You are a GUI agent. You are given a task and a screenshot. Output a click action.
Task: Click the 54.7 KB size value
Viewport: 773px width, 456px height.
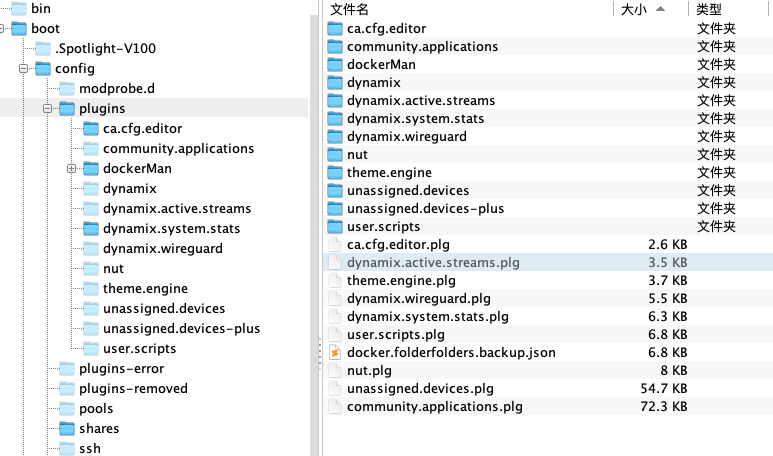[664, 388]
